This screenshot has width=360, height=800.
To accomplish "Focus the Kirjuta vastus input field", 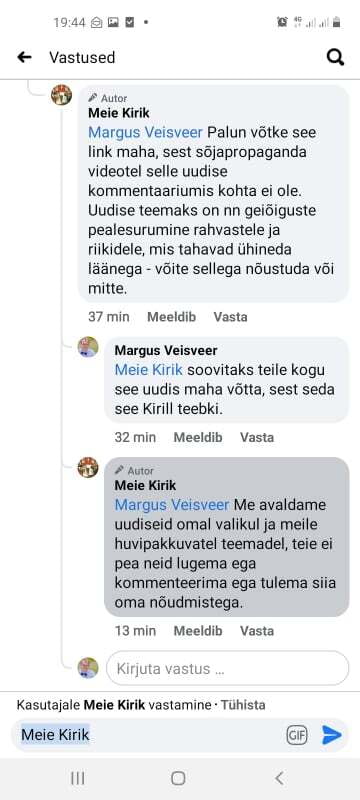I will [x=227, y=668].
